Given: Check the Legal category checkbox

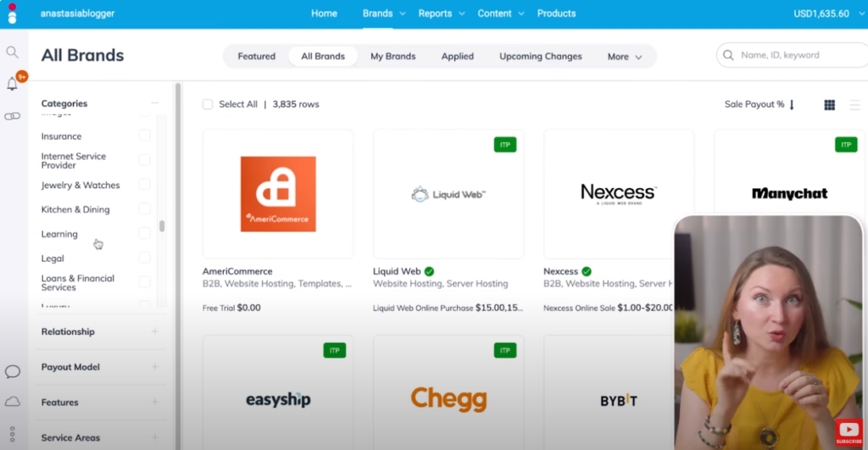Looking at the screenshot, I should click(144, 258).
